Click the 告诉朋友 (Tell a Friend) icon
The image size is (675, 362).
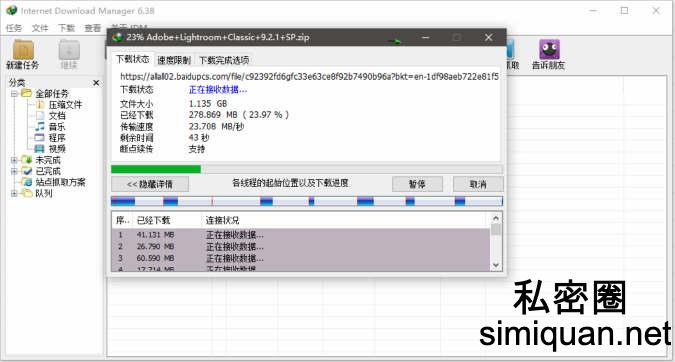click(548, 54)
